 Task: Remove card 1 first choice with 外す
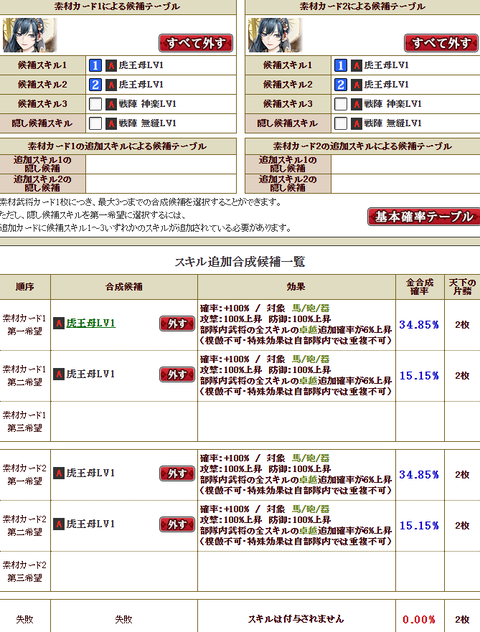click(177, 324)
